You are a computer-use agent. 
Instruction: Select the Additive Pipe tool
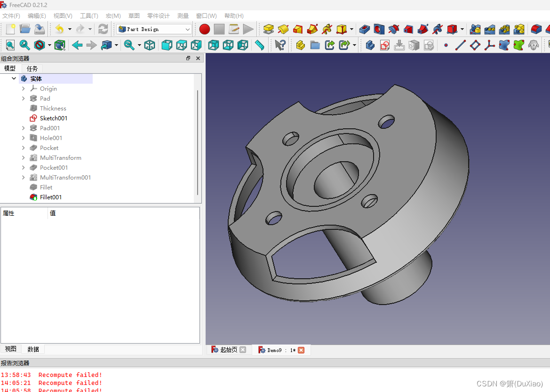coord(312,29)
